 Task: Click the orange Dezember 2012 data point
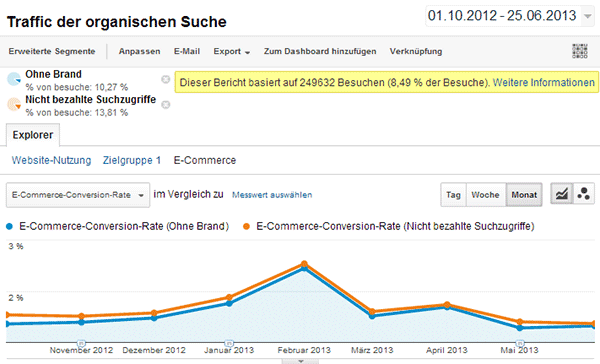tap(154, 313)
